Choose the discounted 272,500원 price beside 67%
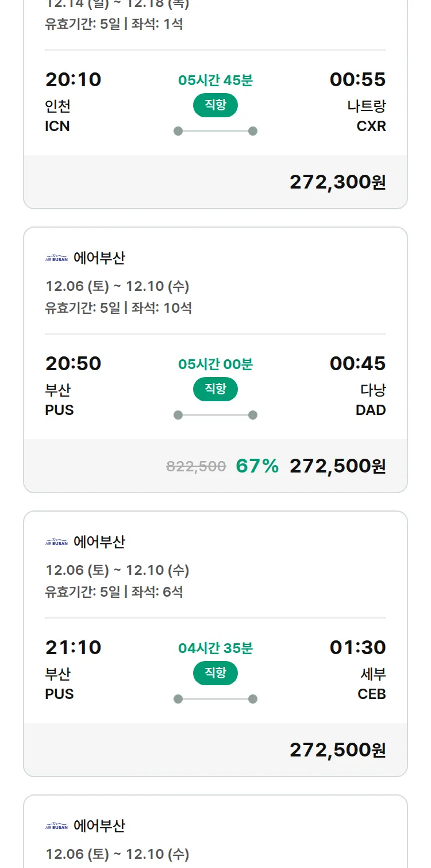 337,466
